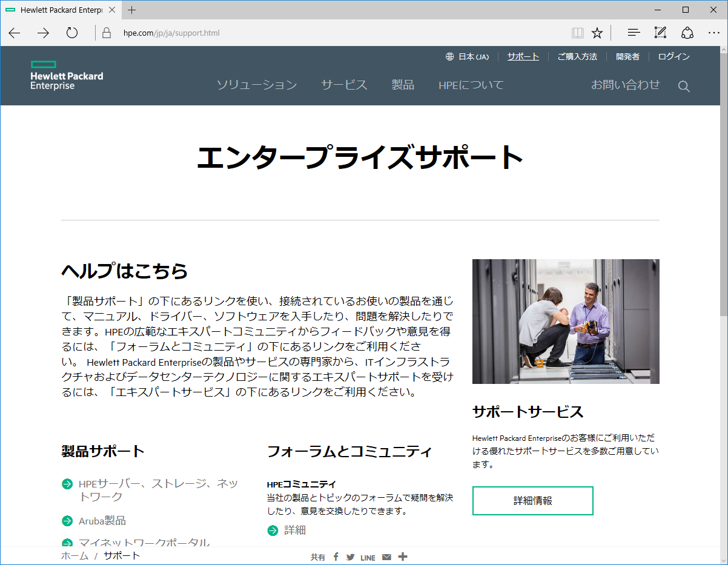The width and height of the screenshot is (728, 565).
Task: Click the arrow icon beside マイネットワークポータル
Action: click(67, 543)
